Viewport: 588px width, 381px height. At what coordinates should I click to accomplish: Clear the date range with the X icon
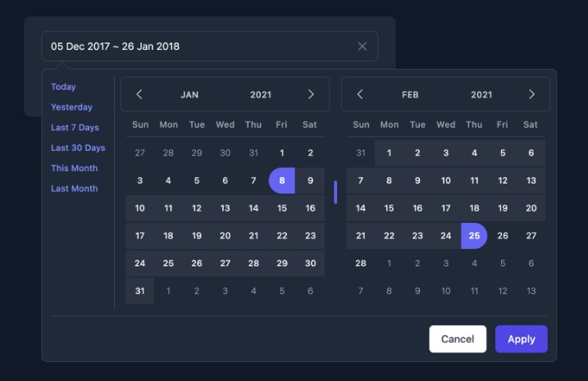[x=362, y=47]
